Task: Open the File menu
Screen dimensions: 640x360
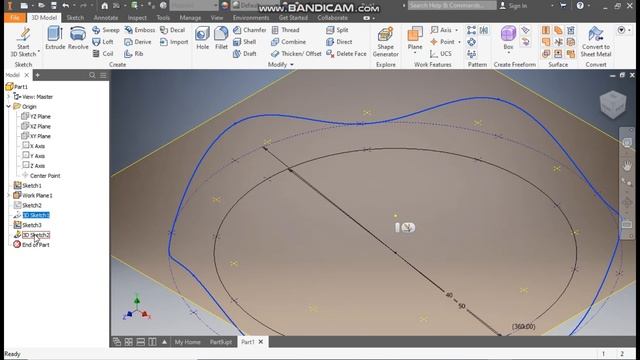Action: point(15,18)
